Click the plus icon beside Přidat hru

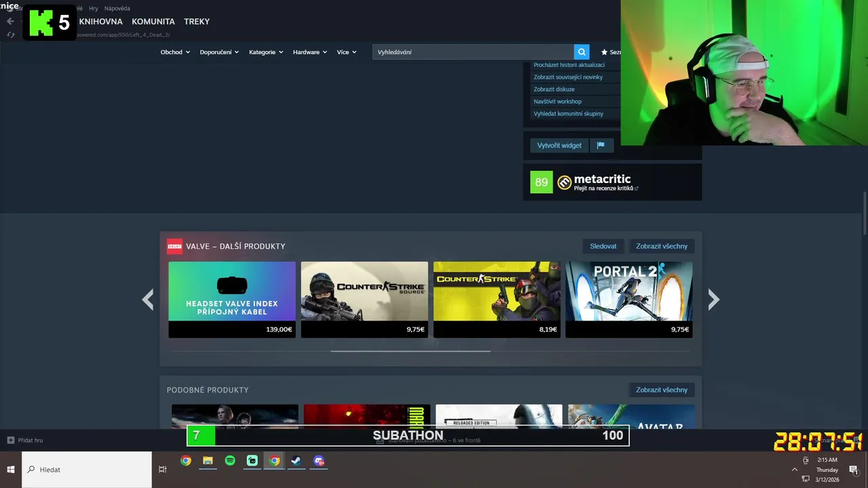11,440
